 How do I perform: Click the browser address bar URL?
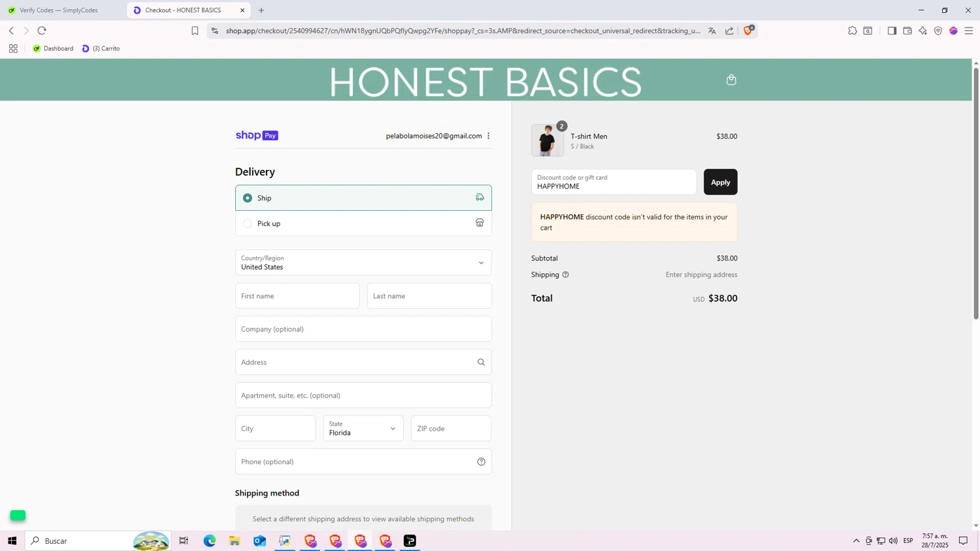(x=463, y=31)
